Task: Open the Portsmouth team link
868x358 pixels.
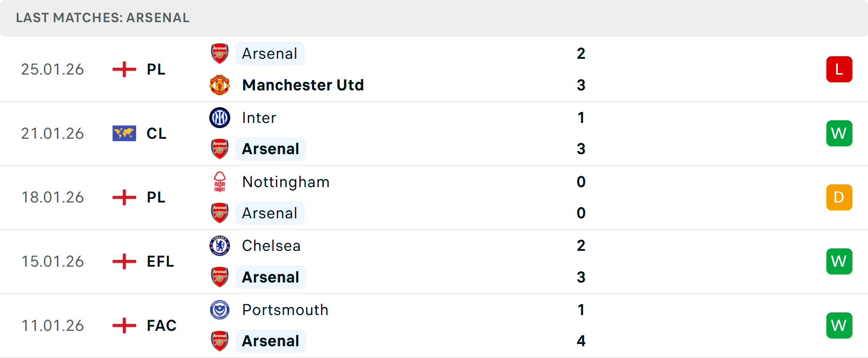Action: coord(285,310)
